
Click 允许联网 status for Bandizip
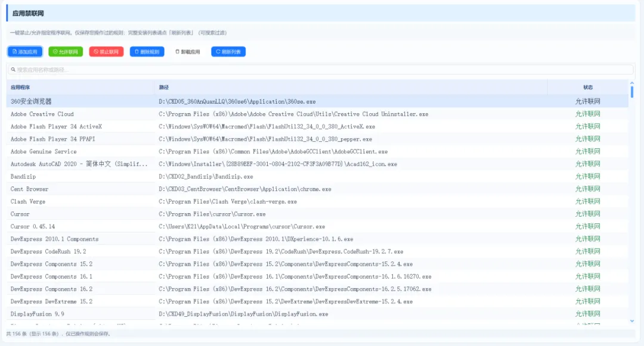[588, 176]
